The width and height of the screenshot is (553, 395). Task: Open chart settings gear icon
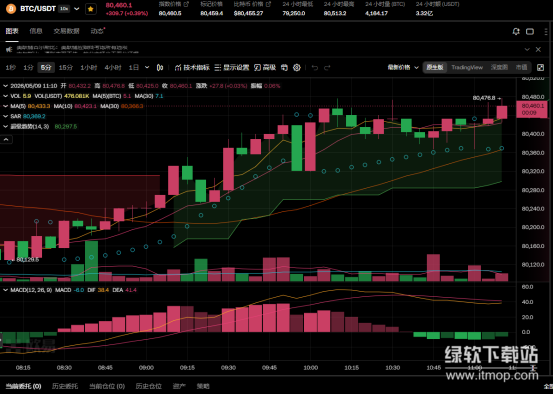pyautogui.click(x=297, y=67)
